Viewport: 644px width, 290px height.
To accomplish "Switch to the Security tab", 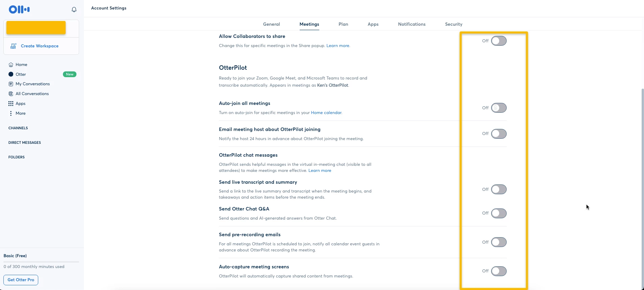I will click(454, 24).
